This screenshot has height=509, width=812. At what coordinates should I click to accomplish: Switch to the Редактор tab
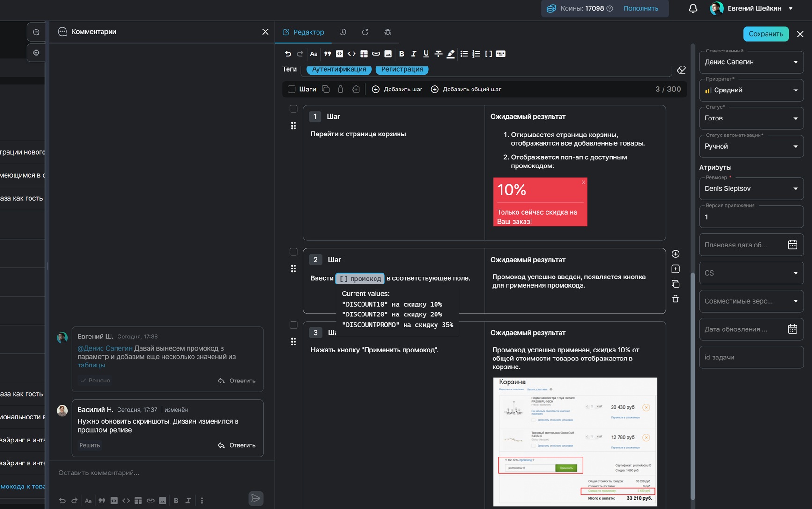[x=303, y=32]
